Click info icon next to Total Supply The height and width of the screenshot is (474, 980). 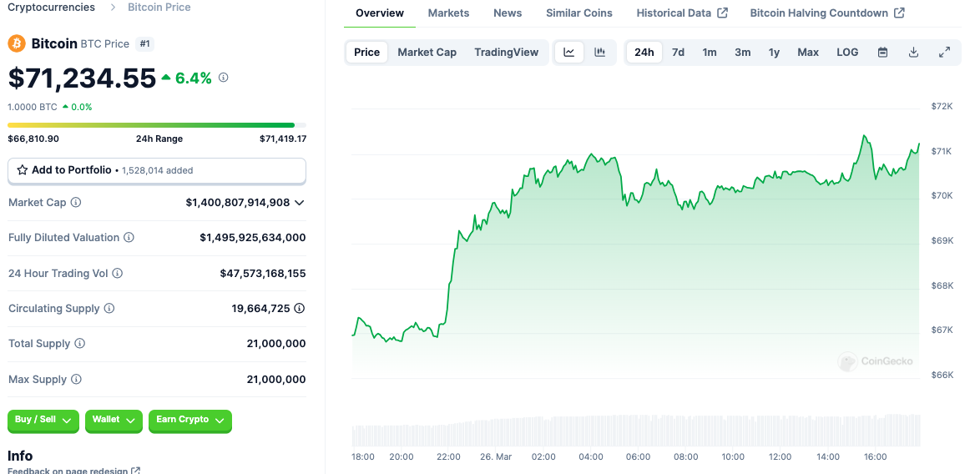pyautogui.click(x=80, y=344)
